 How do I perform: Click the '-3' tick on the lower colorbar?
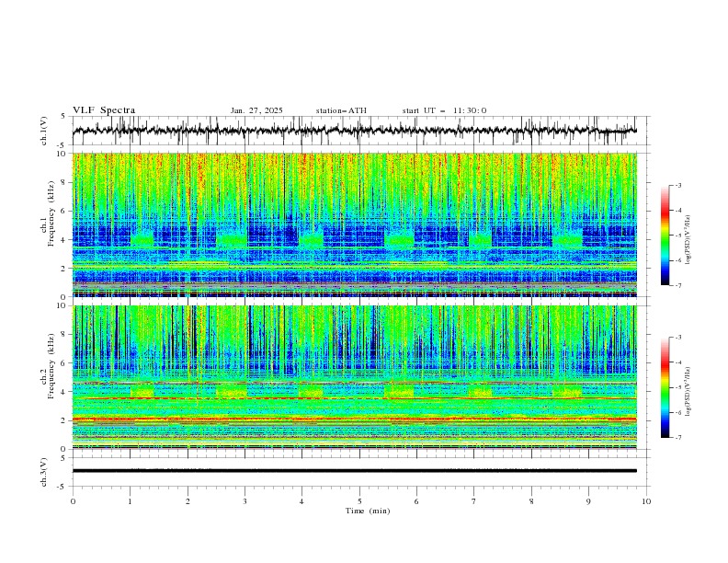(x=677, y=338)
